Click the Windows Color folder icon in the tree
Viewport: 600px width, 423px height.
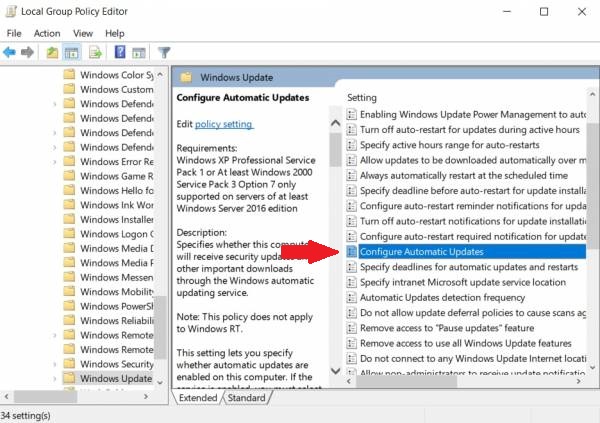69,74
